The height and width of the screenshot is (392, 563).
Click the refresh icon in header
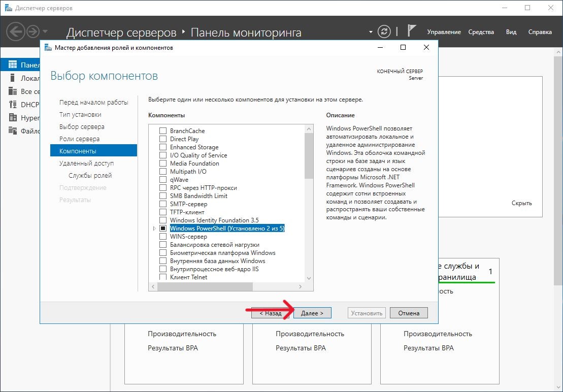click(385, 31)
